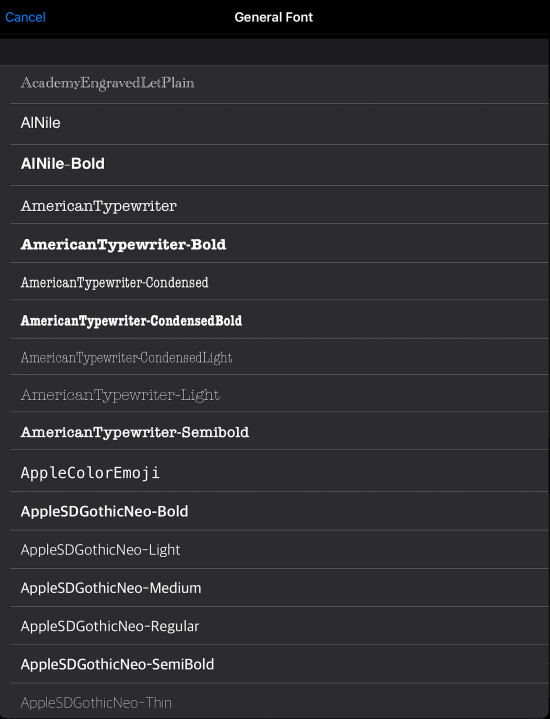Pick AppleSDGothicNeo-Light font
Viewport: 550px width, 719px height.
275,549
